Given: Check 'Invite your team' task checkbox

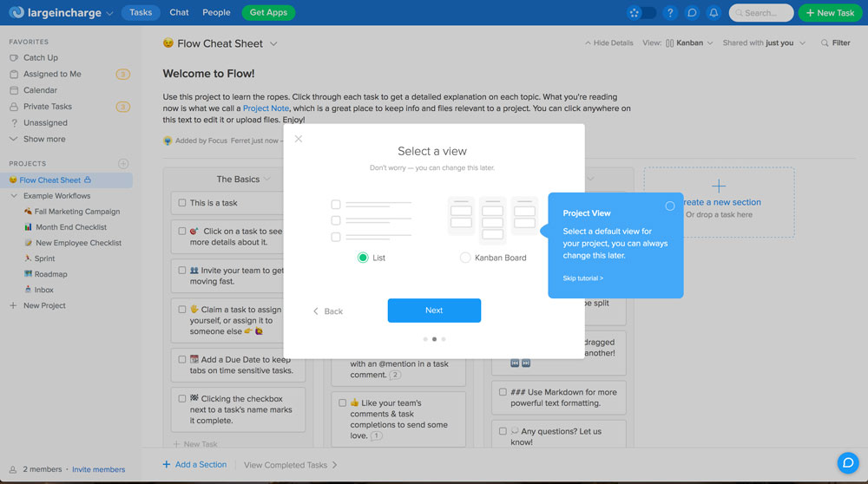Looking at the screenshot, I should 182,271.
